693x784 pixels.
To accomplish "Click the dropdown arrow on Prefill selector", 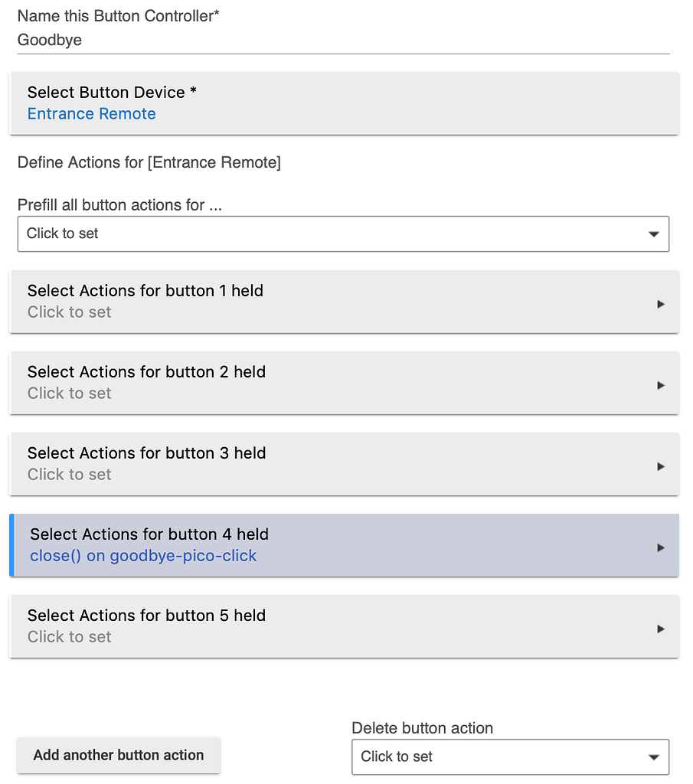I will tap(655, 234).
